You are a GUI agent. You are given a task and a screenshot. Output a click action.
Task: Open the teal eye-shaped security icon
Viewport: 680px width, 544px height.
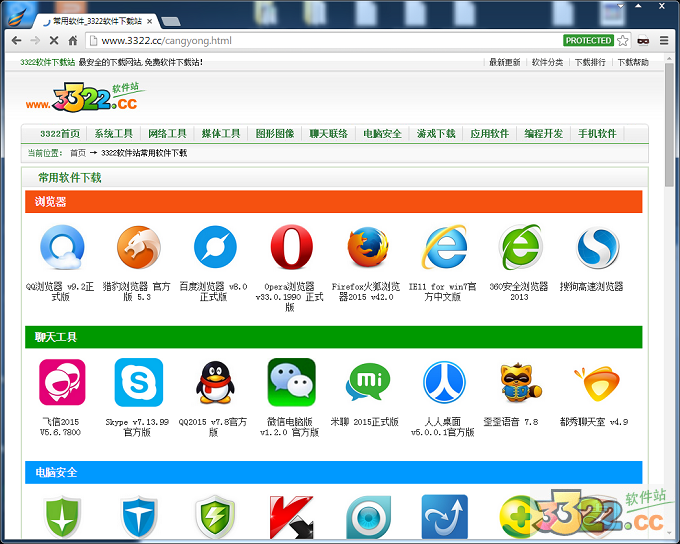(x=368, y=517)
